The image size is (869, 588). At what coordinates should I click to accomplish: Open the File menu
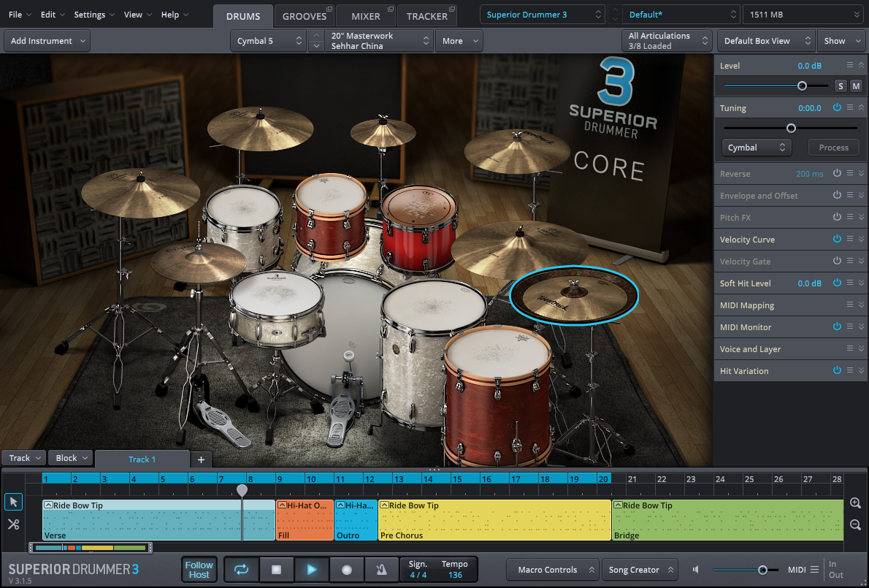tap(20, 15)
